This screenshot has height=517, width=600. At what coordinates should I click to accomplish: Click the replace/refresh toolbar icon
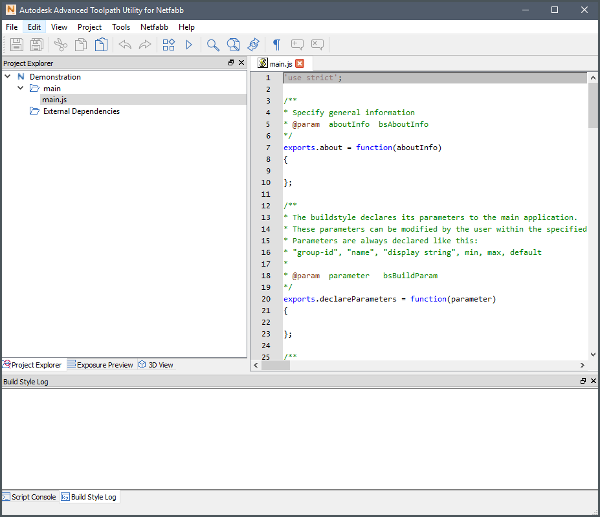pyautogui.click(x=253, y=45)
